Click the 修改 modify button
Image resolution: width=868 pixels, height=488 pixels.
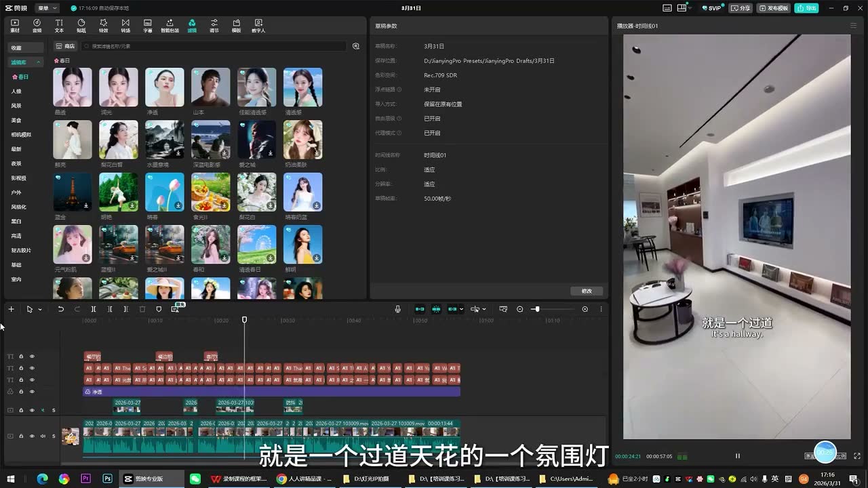point(587,291)
